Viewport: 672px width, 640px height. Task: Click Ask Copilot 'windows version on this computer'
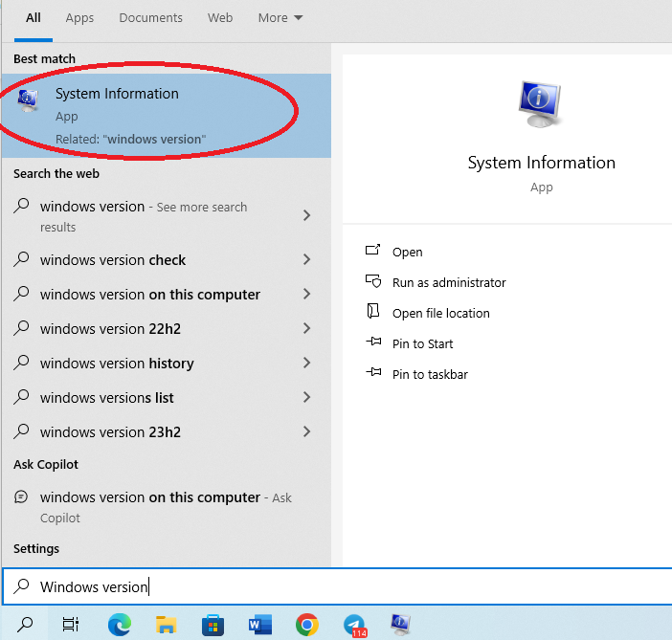tap(167, 507)
